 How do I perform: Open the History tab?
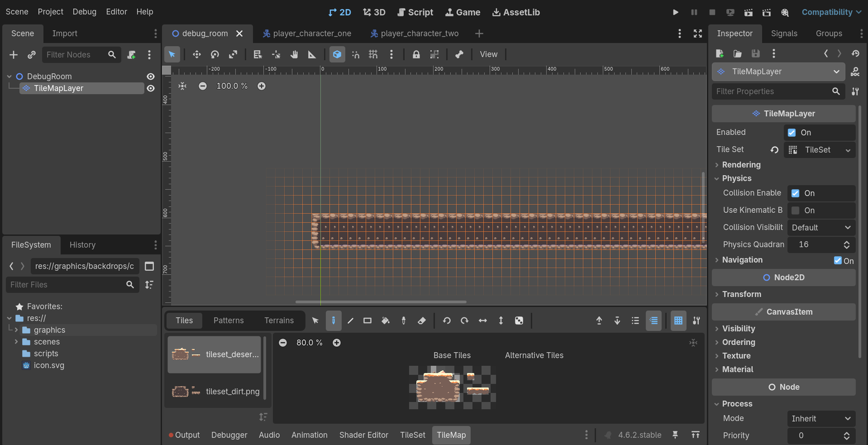click(x=82, y=245)
